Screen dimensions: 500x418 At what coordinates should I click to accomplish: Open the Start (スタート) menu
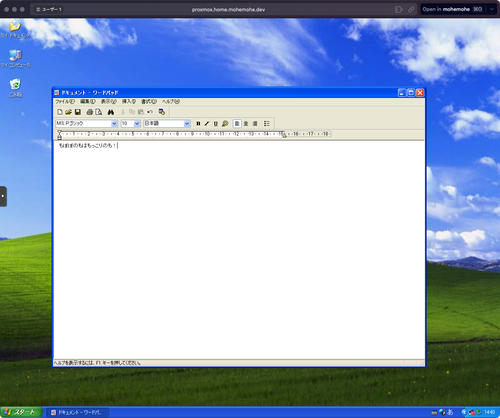click(x=21, y=412)
